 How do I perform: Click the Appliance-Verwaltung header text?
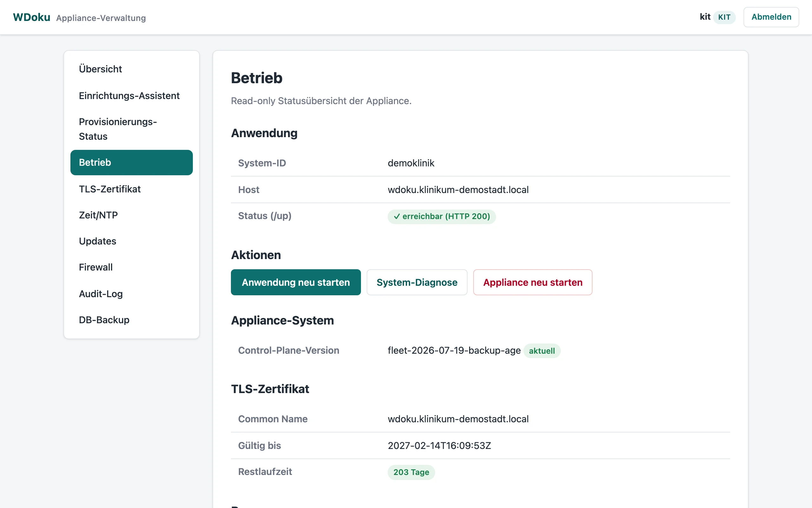coord(101,18)
